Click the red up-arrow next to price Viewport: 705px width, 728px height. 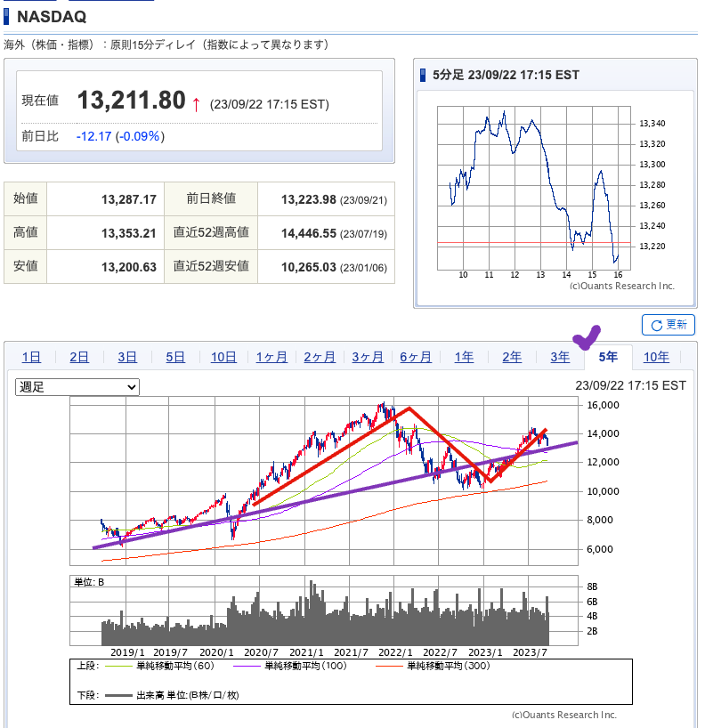tap(196, 104)
